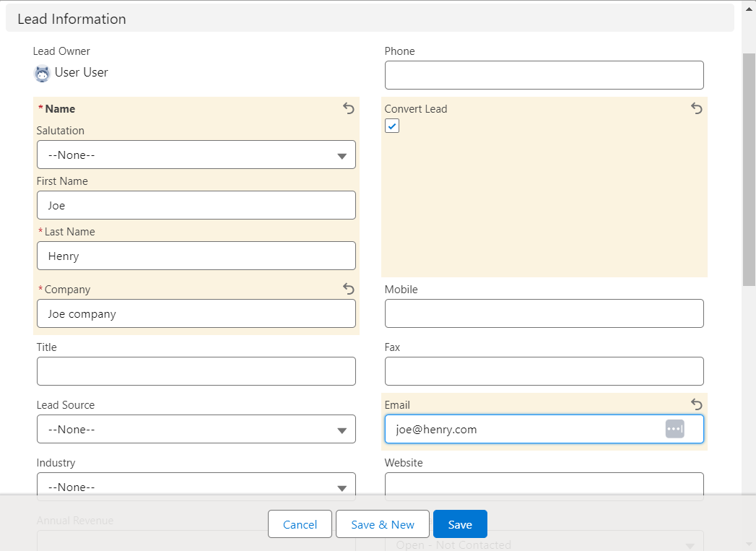Screen dimensions: 756x551
Task: Click the vertical scrollbar thumb
Action: [749, 170]
